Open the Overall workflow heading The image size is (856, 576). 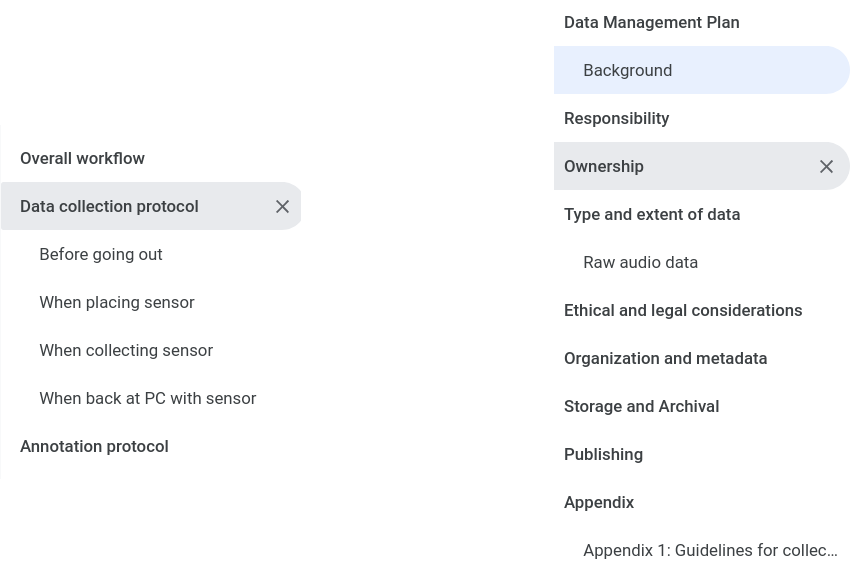coord(82,158)
